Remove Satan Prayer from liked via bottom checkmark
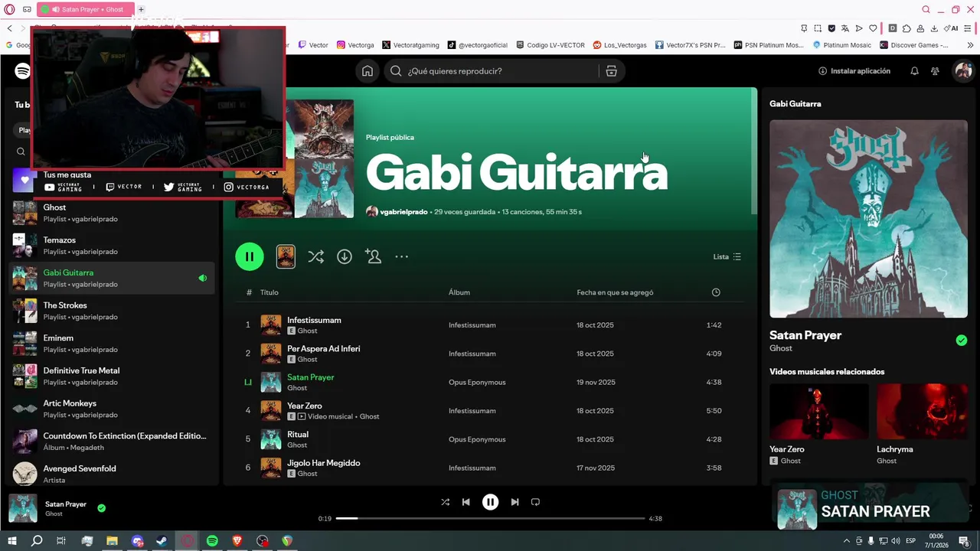Screen dimensions: 980x551 [x=101, y=507]
